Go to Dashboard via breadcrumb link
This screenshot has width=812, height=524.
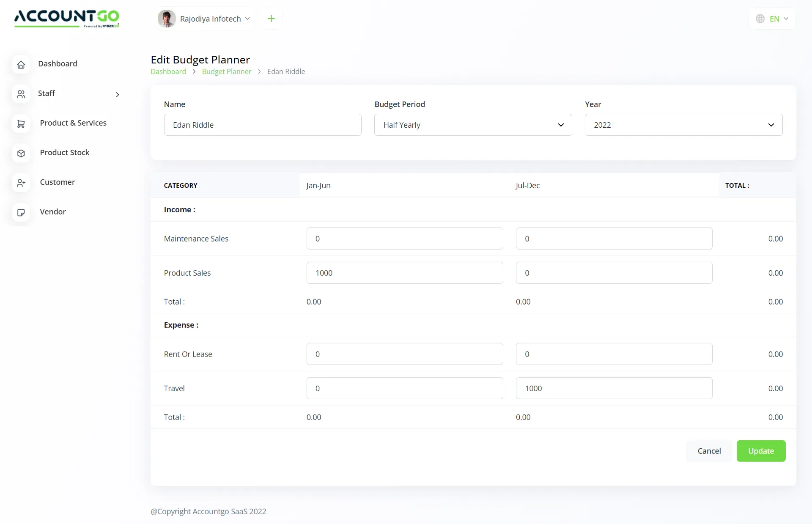(x=168, y=71)
